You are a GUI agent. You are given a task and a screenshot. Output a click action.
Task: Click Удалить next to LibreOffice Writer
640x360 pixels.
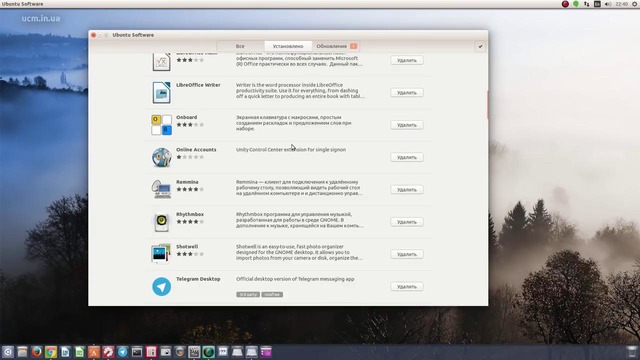click(407, 93)
